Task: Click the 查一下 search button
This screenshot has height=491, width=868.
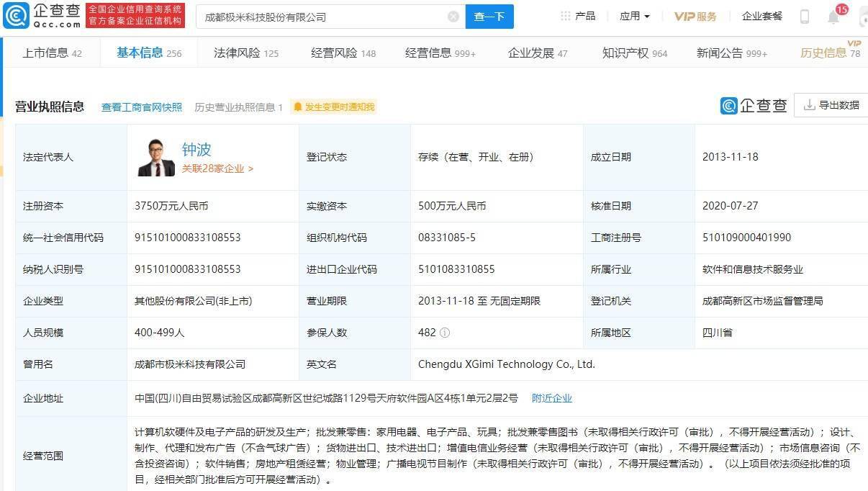Action: (x=489, y=16)
